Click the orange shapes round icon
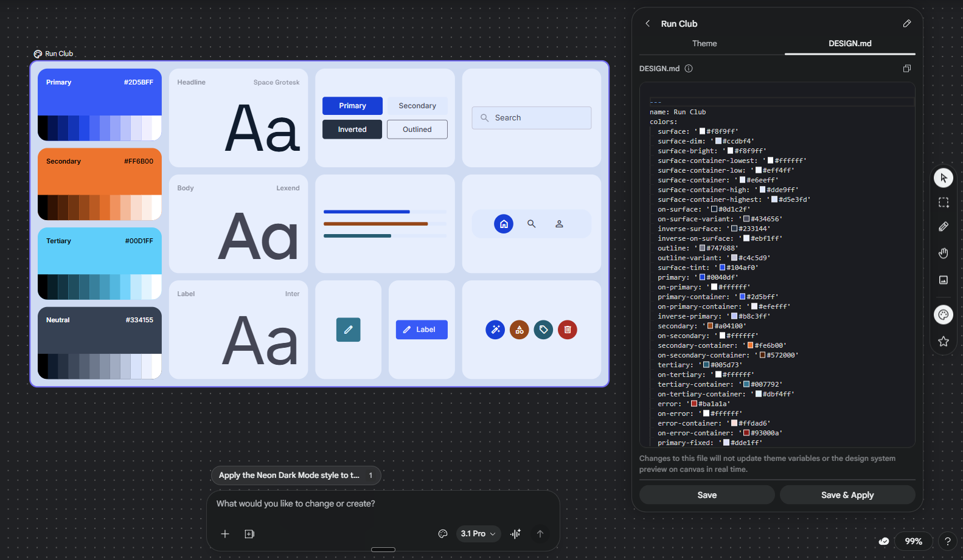This screenshot has height=560, width=963. [520, 330]
